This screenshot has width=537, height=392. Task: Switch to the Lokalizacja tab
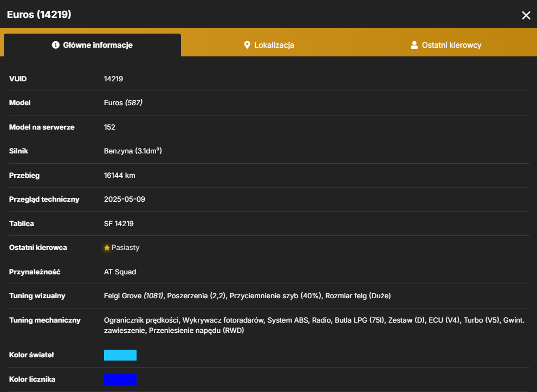click(269, 45)
